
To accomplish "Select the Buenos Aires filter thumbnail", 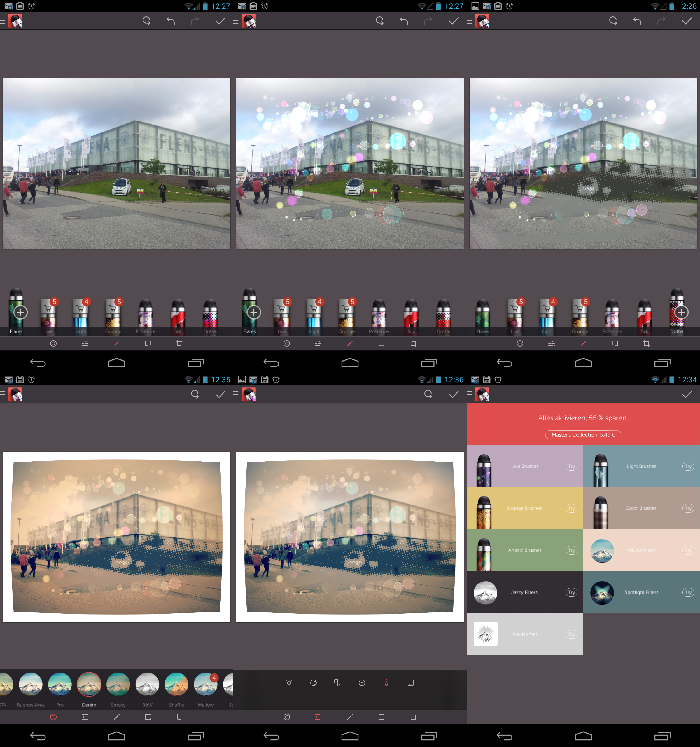I will point(31,685).
